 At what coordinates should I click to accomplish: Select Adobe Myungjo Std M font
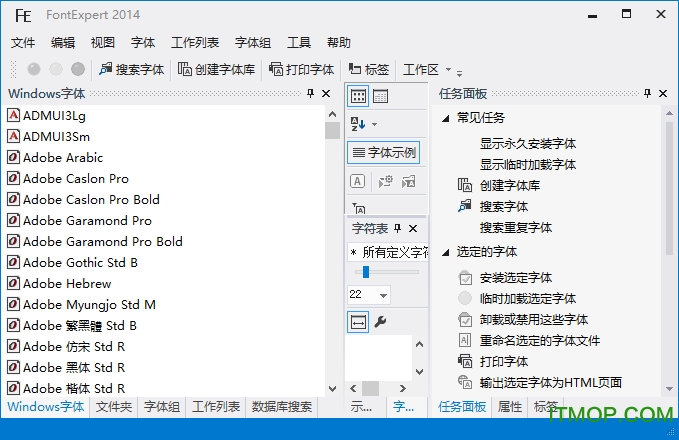[81, 304]
